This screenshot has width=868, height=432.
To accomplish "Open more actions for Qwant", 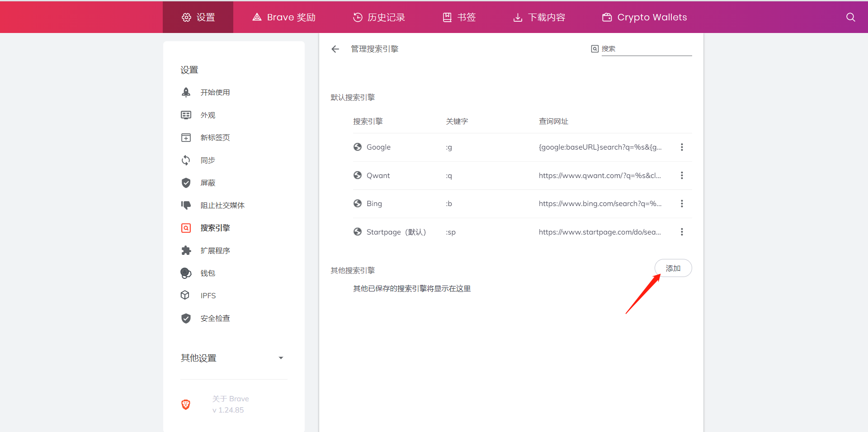I will tap(682, 175).
